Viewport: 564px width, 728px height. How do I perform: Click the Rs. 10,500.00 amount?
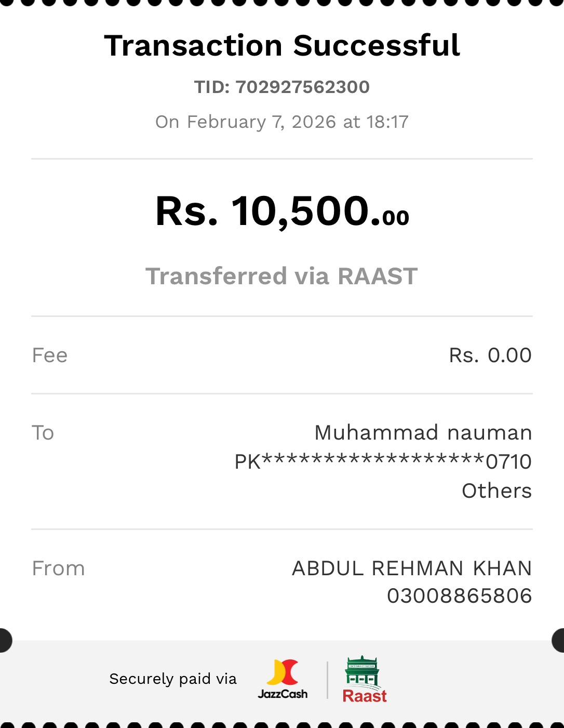click(282, 211)
